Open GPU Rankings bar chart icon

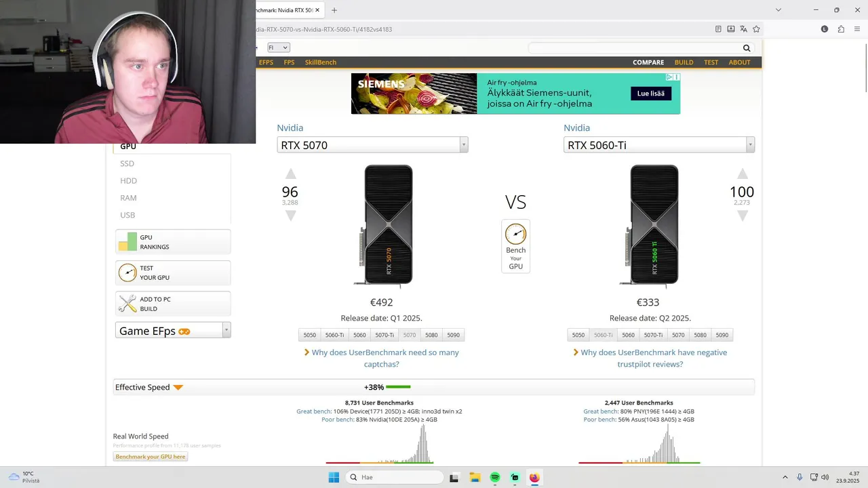(x=127, y=242)
